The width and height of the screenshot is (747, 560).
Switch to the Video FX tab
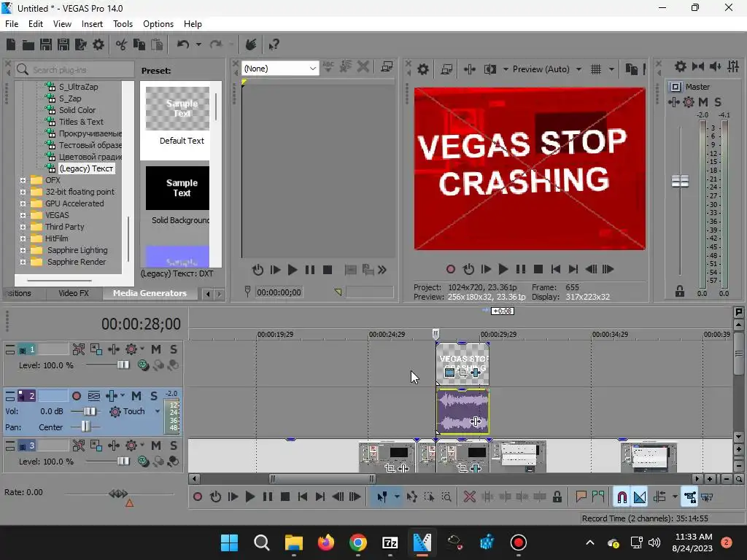pyautogui.click(x=74, y=293)
